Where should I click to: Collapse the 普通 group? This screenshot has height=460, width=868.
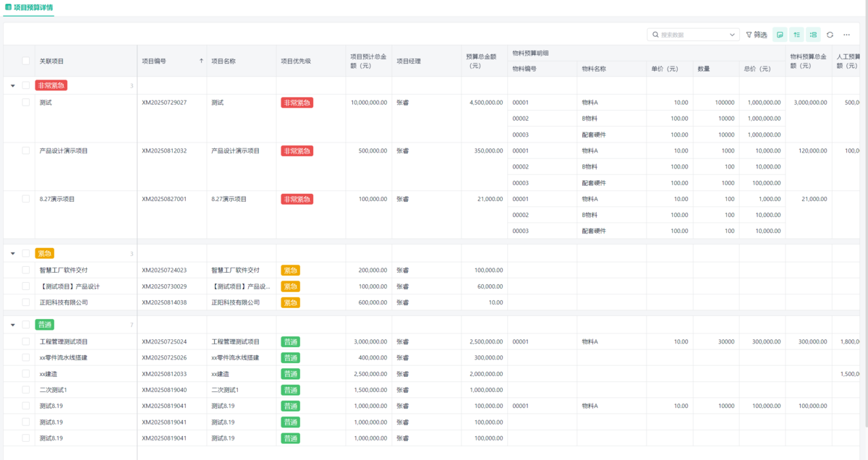pyautogui.click(x=13, y=325)
